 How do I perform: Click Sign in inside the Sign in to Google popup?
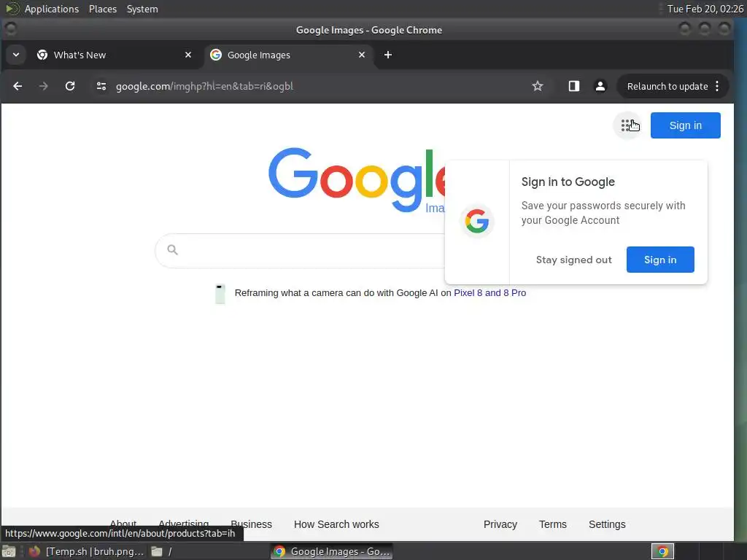pos(659,260)
